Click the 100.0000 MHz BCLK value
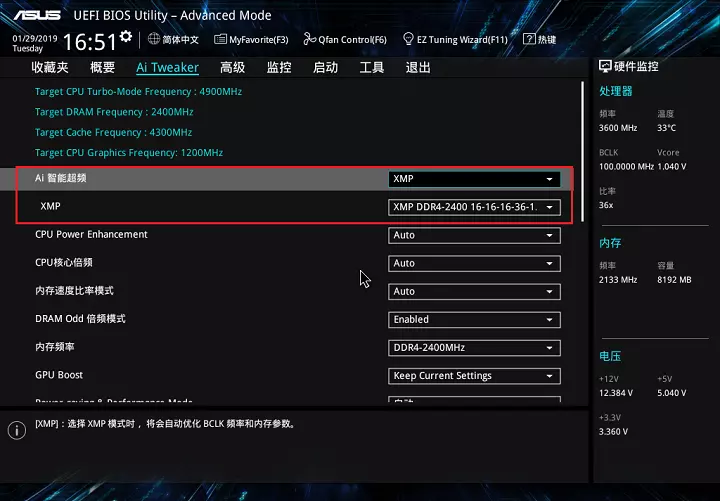 [626, 166]
